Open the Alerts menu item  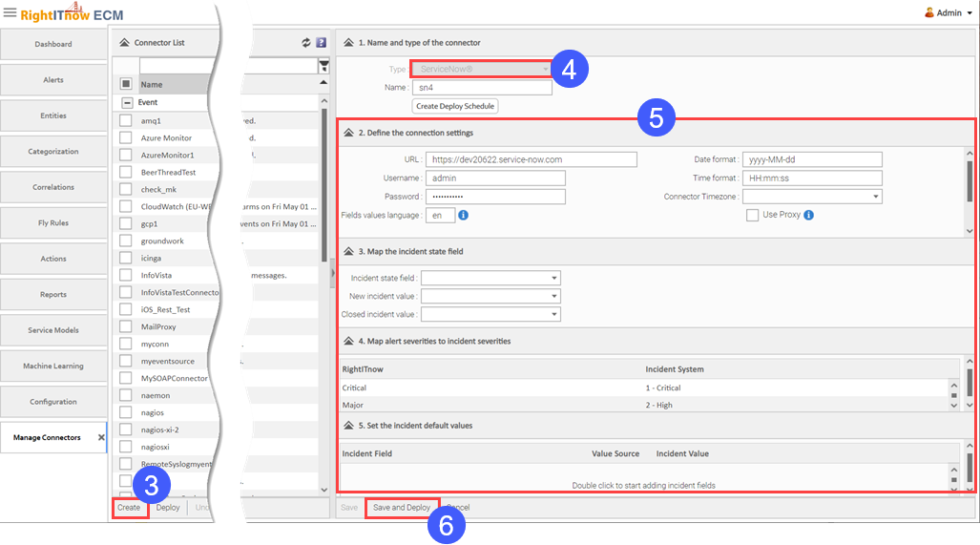point(53,80)
